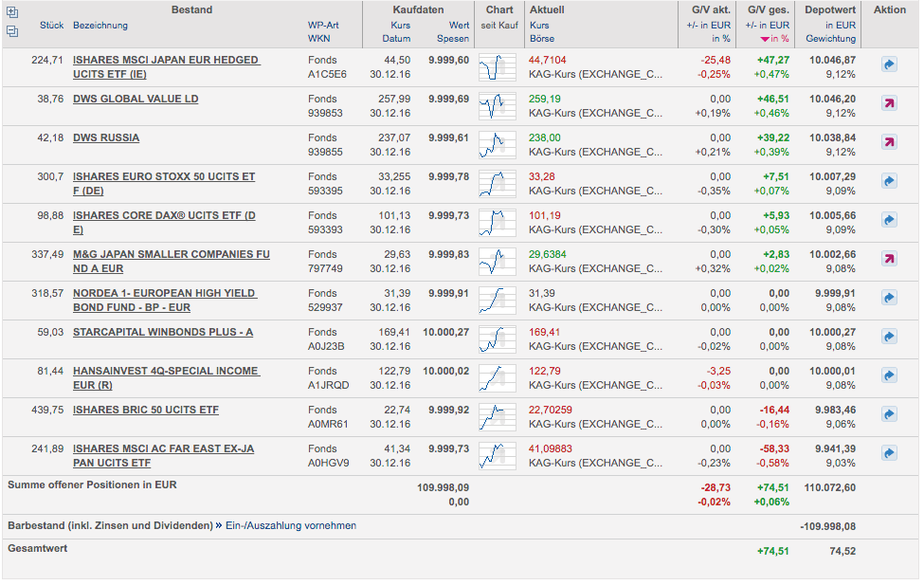Sort by the Datum column header
The height and width of the screenshot is (585, 924).
tap(396, 39)
